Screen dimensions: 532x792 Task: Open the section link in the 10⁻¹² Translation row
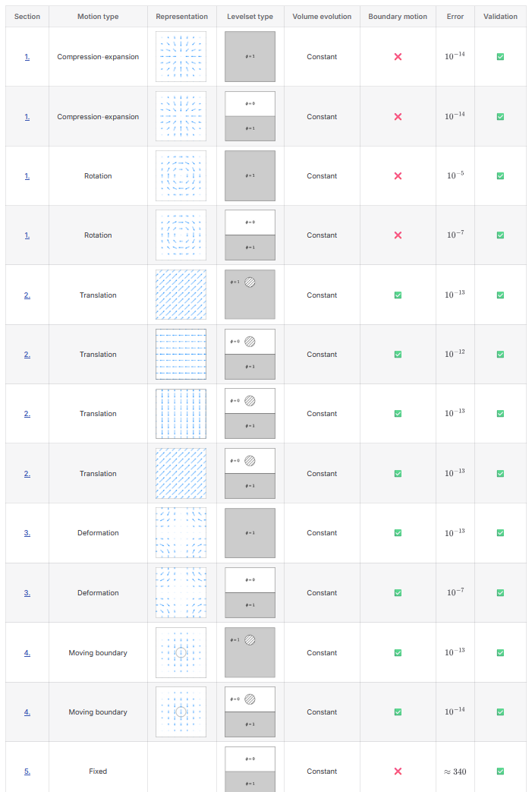click(x=27, y=355)
